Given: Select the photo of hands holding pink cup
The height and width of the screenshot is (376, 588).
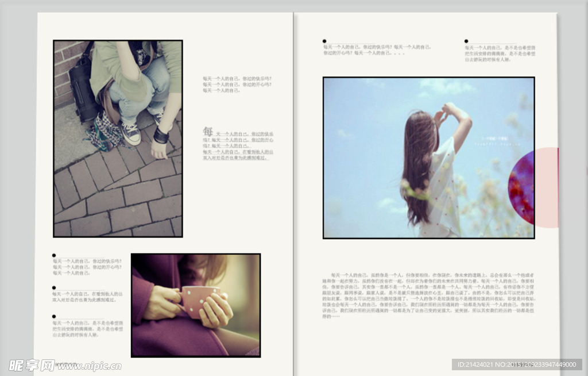Looking at the screenshot, I should click(196, 305).
